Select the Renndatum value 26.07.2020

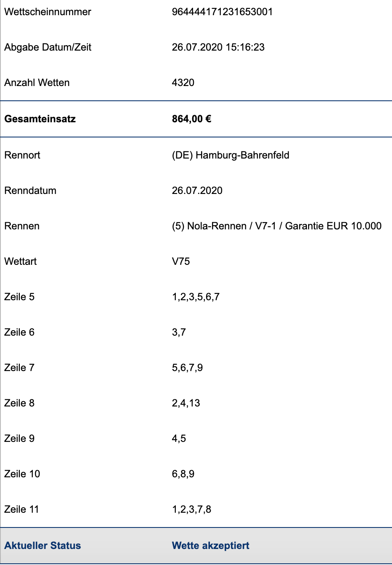click(x=197, y=191)
